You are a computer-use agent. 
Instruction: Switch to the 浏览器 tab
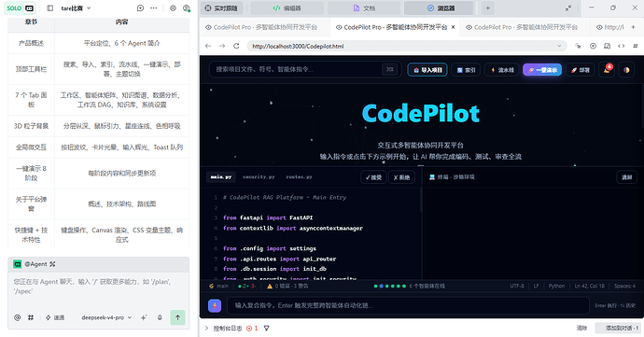click(441, 8)
